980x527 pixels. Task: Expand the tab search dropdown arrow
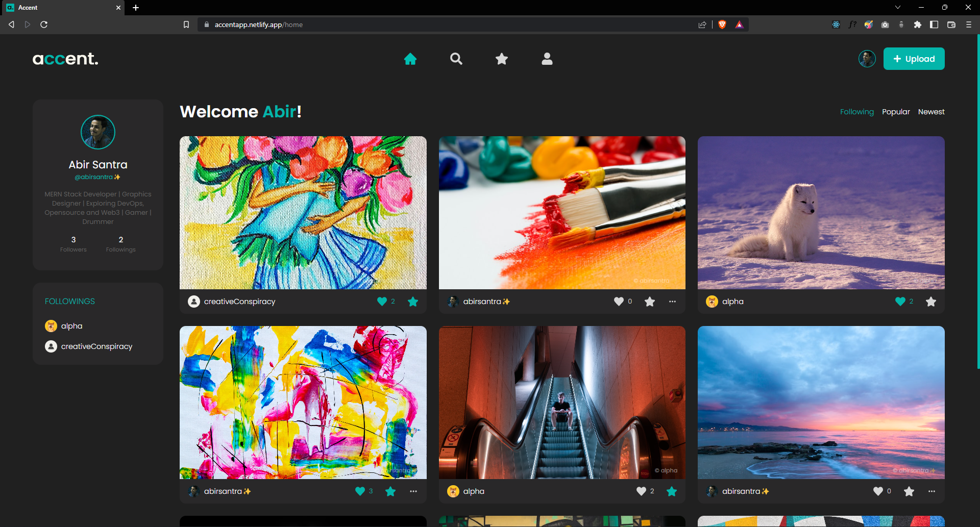pos(898,7)
